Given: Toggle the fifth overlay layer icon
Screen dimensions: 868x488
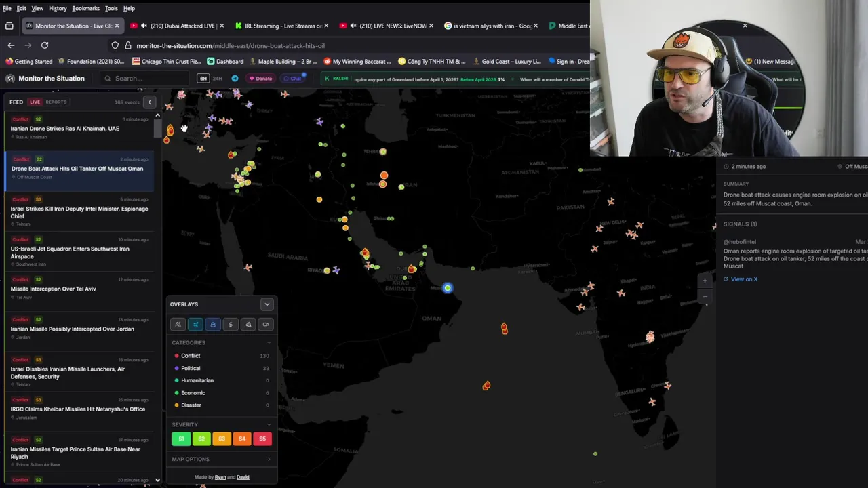Looking at the screenshot, I should (x=248, y=325).
